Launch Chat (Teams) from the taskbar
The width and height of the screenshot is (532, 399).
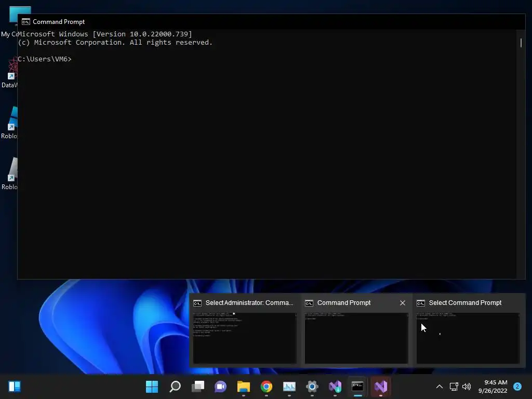click(x=220, y=387)
